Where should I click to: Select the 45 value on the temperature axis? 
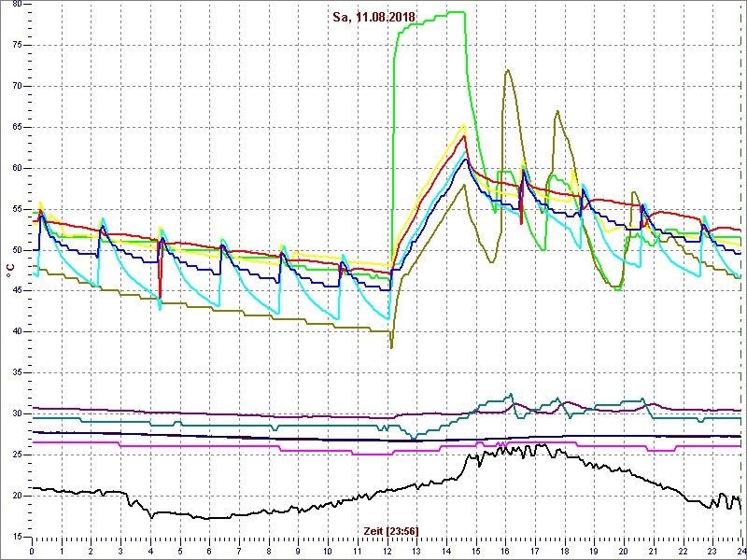pos(19,291)
